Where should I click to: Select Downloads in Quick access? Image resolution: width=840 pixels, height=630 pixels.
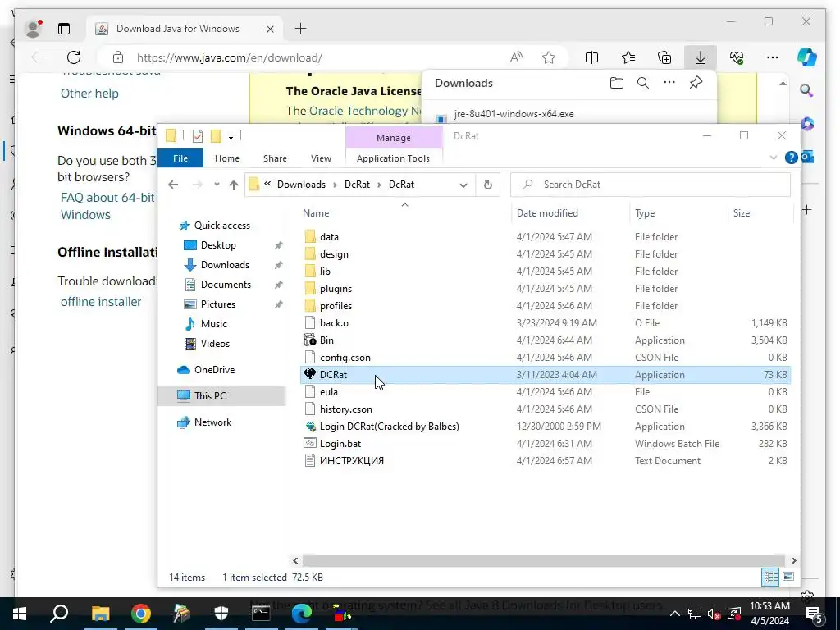[225, 265]
